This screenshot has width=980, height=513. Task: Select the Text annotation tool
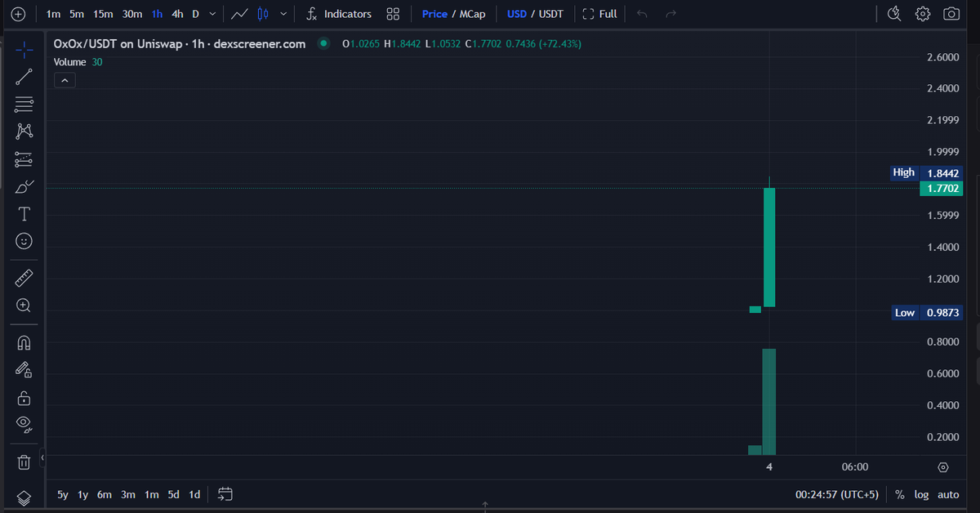24,214
